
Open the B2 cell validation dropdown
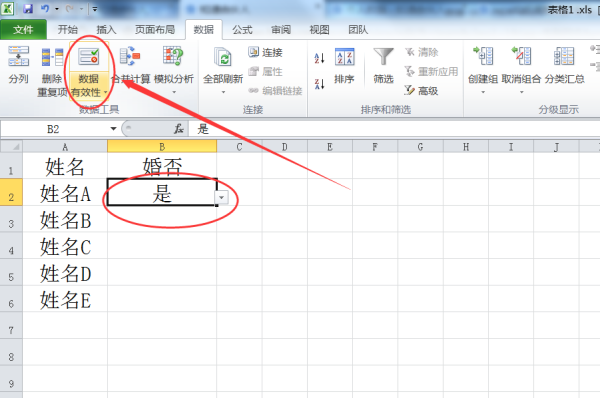[x=222, y=197]
